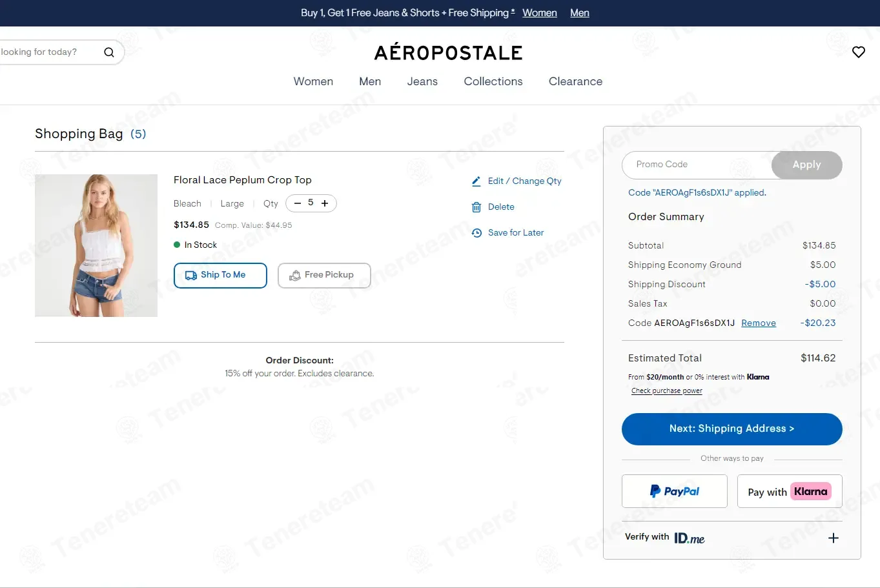
Task: Select the Ship To Me option
Action: pyautogui.click(x=220, y=276)
